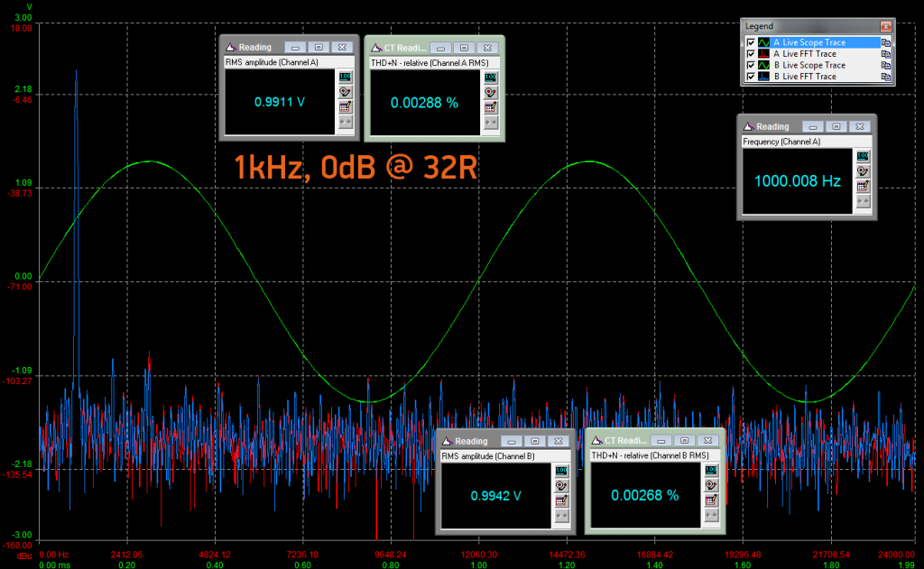Open the edit settings icon in Channel B RMS panel
This screenshot has height=569, width=924.
(561, 499)
